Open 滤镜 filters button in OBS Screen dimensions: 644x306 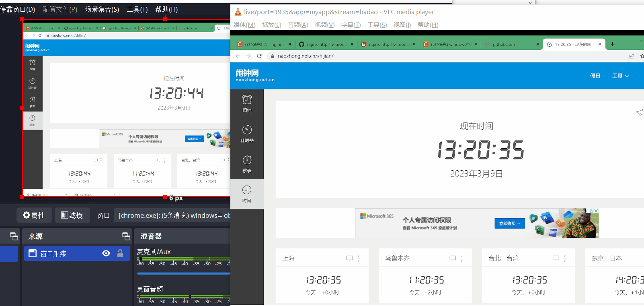[x=72, y=215]
